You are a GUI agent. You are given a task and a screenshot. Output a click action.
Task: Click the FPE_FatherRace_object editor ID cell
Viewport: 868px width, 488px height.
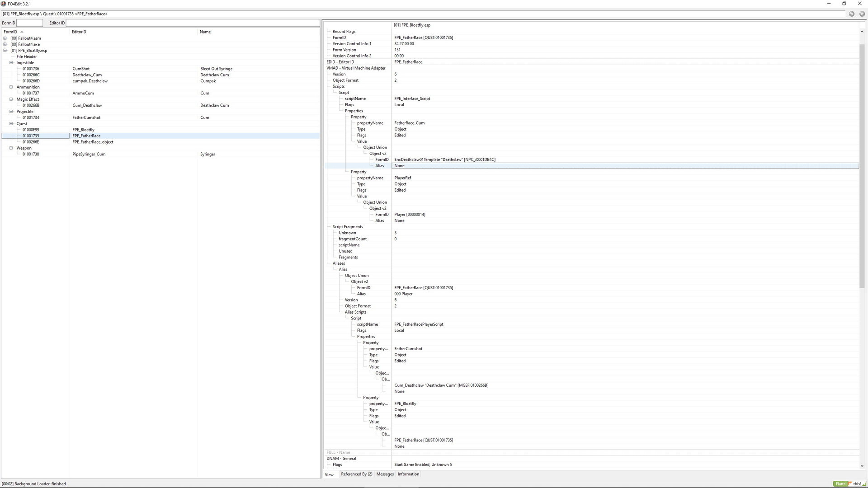click(x=93, y=142)
